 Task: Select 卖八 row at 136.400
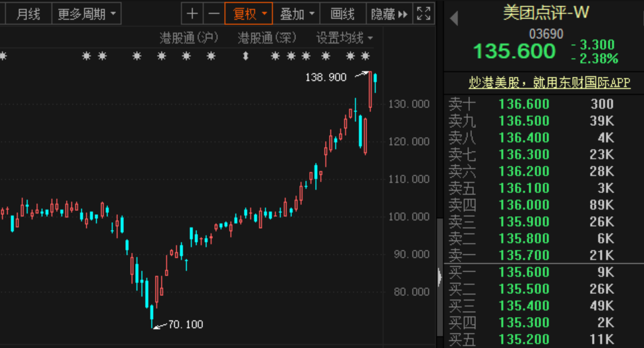[544, 138]
